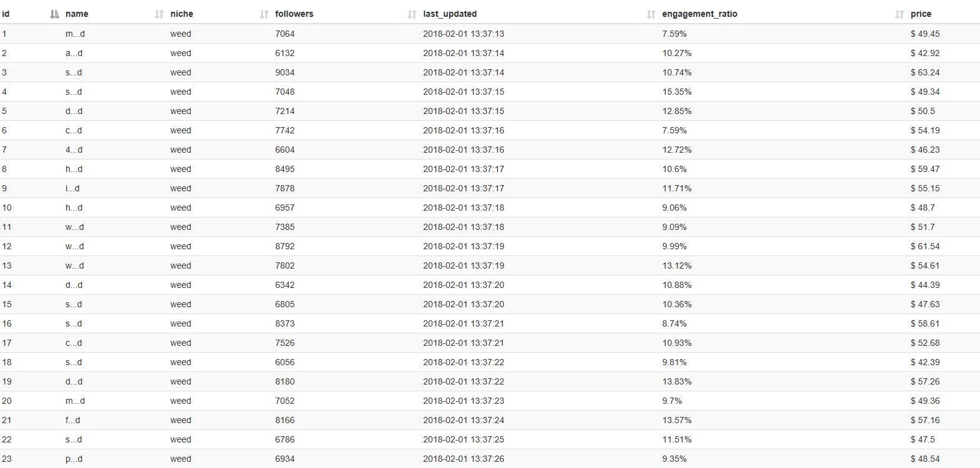
Task: Select the name f...d in row 21
Action: click(72, 420)
